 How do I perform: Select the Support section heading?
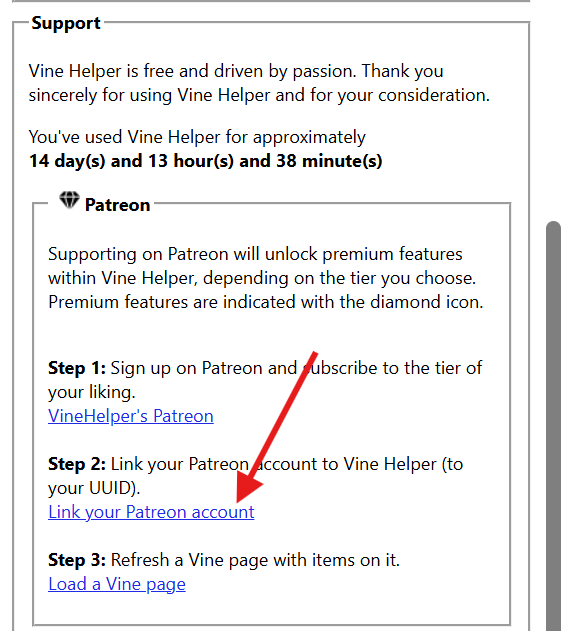[66, 23]
